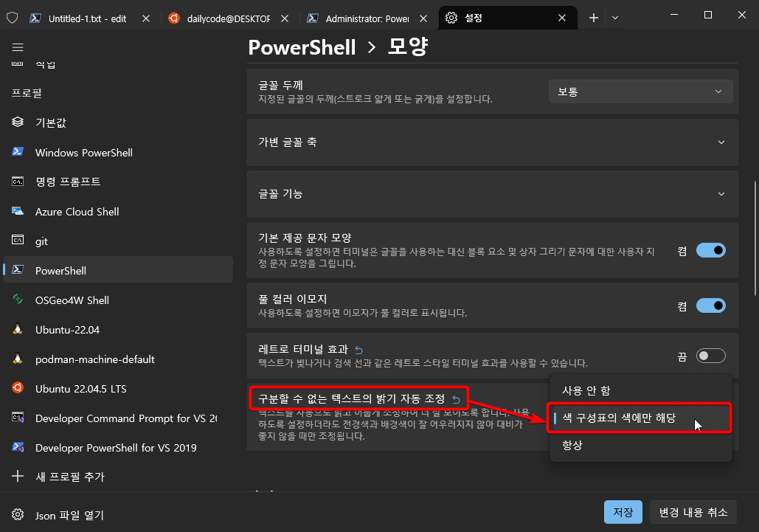Close the dailycode@DESKTOP tab
Screen dimensions: 759x532
[x=285, y=18]
